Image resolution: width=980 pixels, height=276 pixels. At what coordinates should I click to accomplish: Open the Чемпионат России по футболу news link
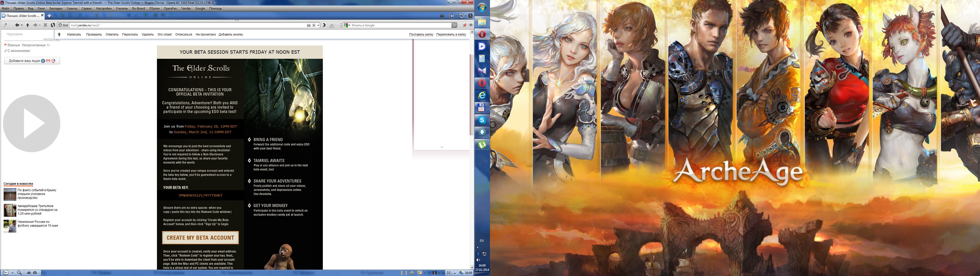point(38,224)
